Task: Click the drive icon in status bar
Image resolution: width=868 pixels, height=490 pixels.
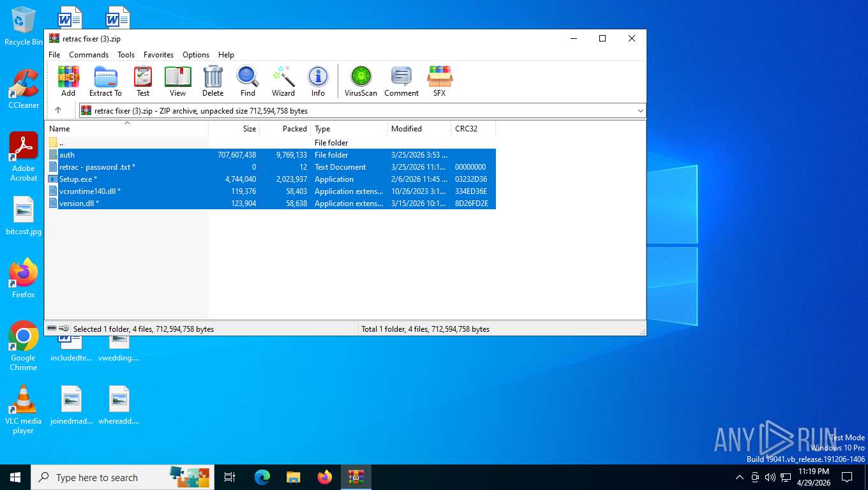Action: tap(52, 329)
